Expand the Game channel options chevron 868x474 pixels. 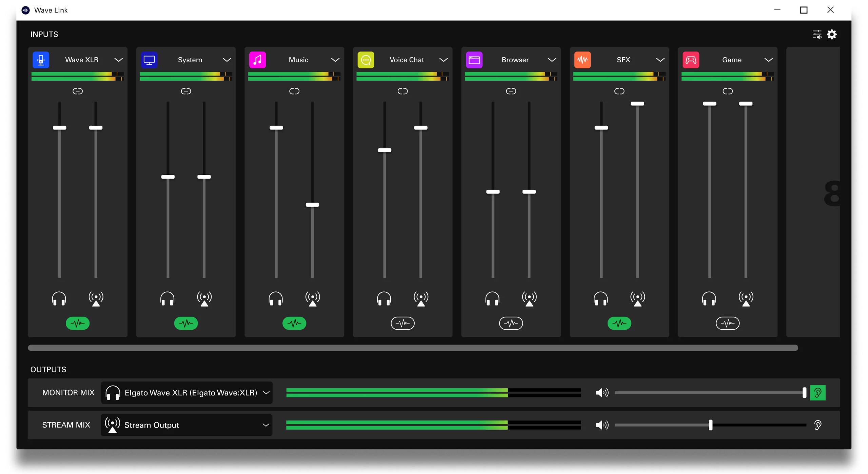tap(769, 60)
